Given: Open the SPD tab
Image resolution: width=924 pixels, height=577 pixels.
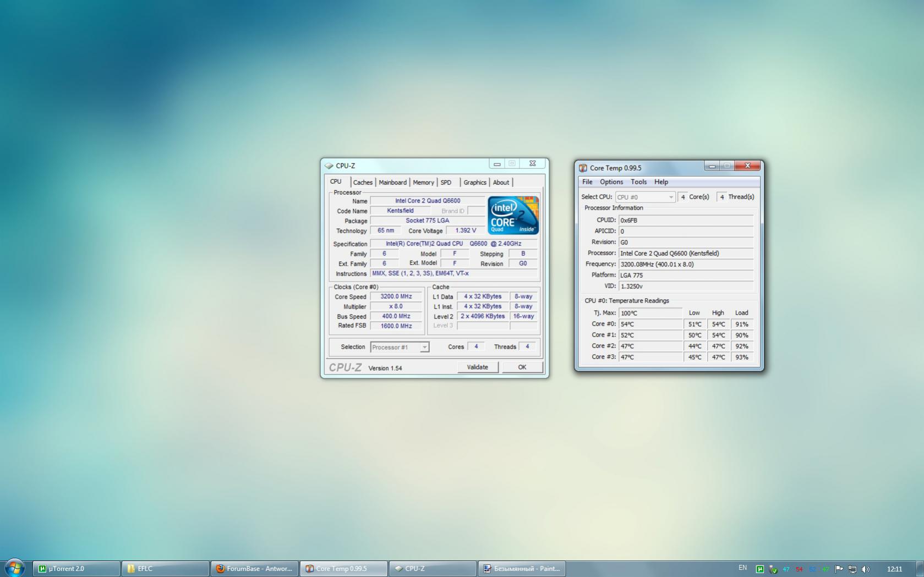Looking at the screenshot, I should (446, 183).
